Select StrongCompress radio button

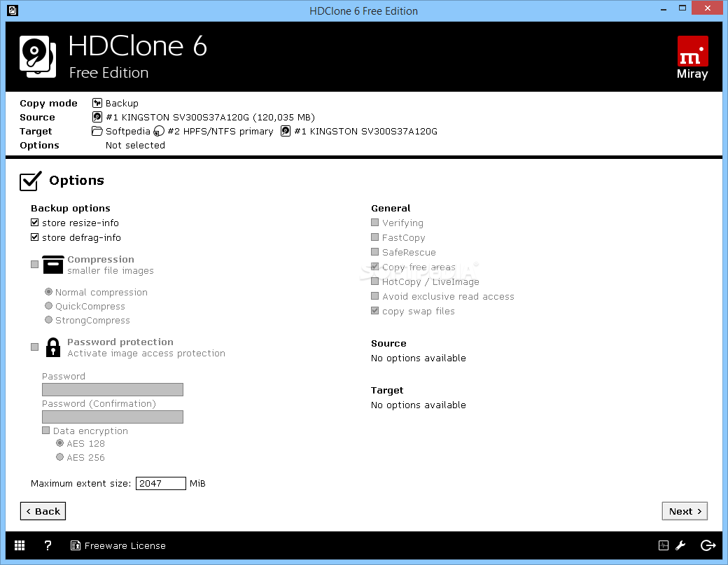pos(48,320)
